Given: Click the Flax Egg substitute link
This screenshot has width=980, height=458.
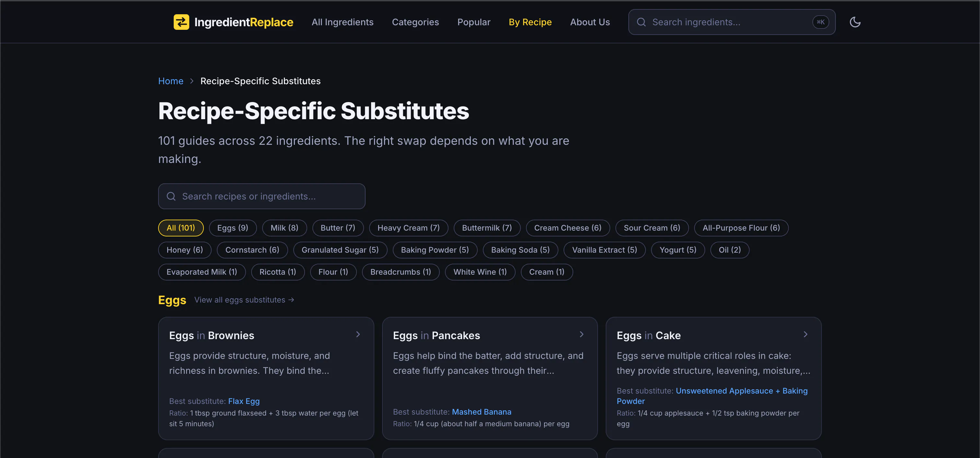Looking at the screenshot, I should (244, 401).
